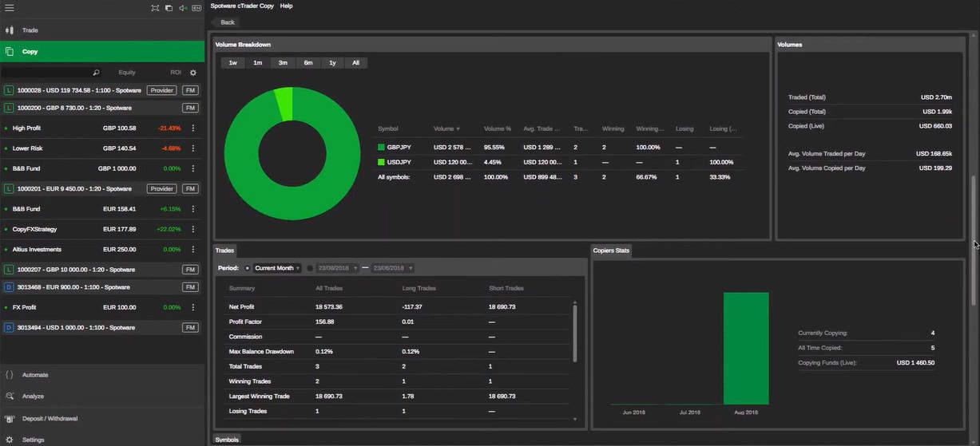Click Provider button on account 1000028
The image size is (980, 446).
click(x=161, y=91)
